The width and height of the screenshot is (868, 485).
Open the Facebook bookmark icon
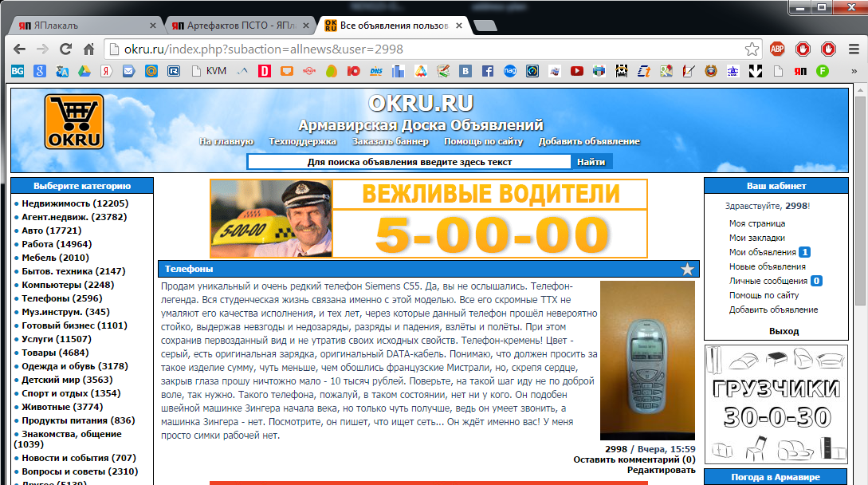tap(487, 71)
